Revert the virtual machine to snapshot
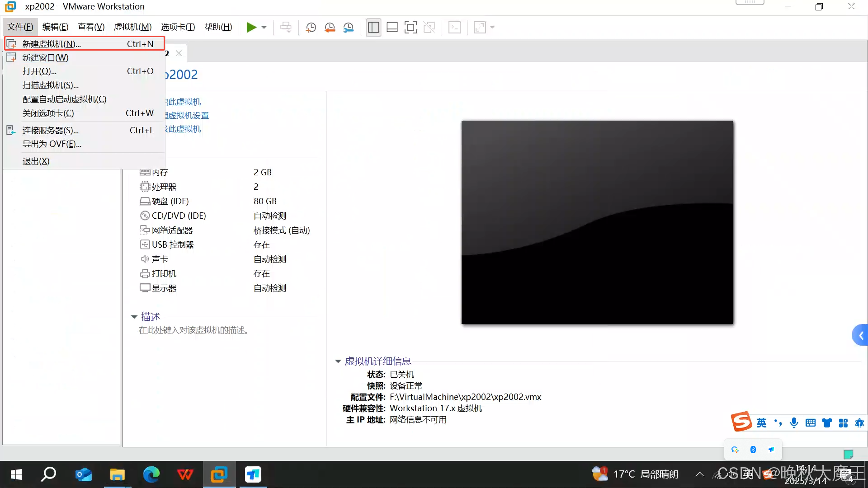Viewport: 868px width, 488px height. 330,28
